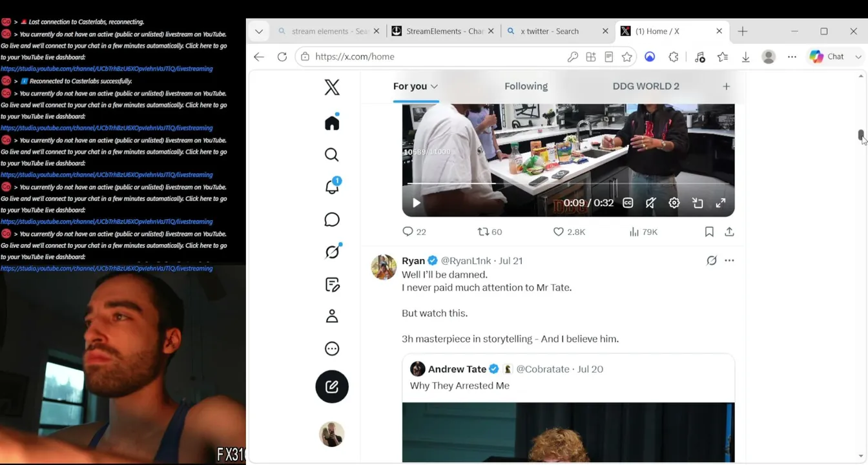
Task: Open a new browser tab
Action: pos(743,31)
